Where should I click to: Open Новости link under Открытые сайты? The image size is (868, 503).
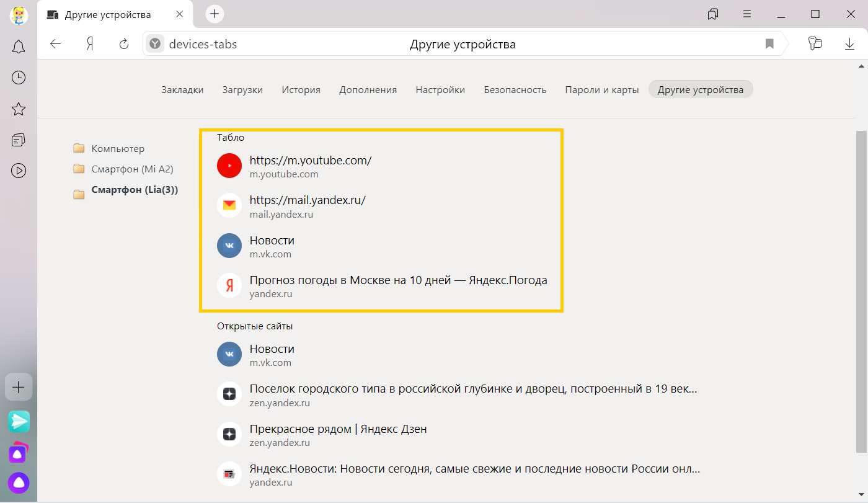point(272,349)
